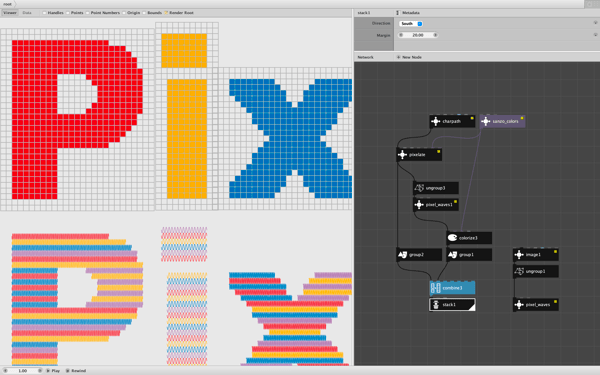Click the charpath node icon
The height and width of the screenshot is (375, 600).
click(x=435, y=122)
